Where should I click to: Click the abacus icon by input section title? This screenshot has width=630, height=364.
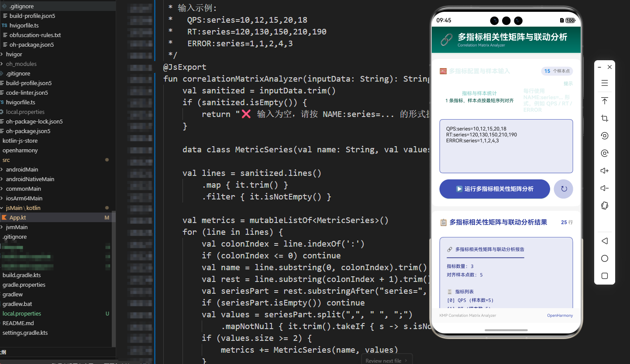pyautogui.click(x=443, y=71)
